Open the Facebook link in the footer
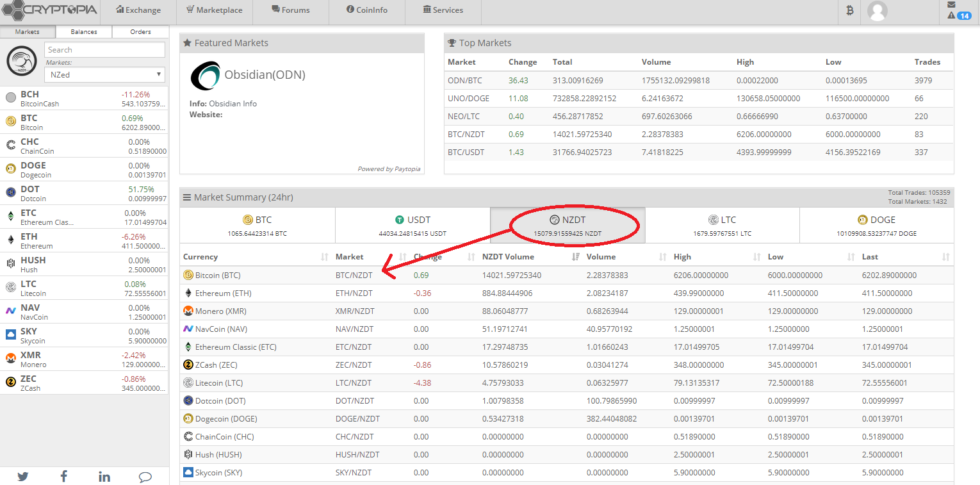Image resolution: width=980 pixels, height=485 pixels. click(x=64, y=477)
